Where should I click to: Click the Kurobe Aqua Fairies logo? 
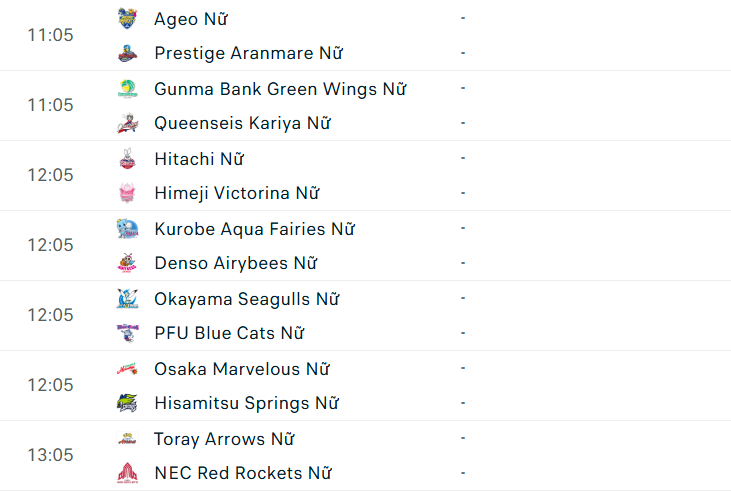click(127, 228)
